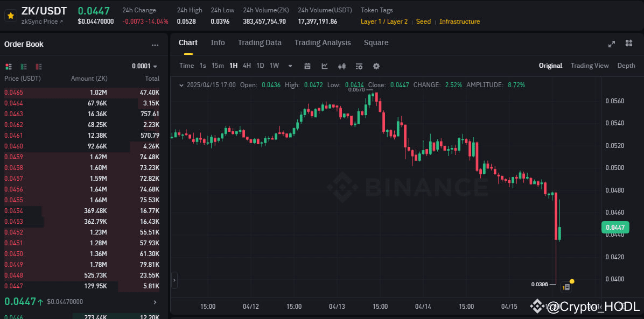The width and height of the screenshot is (644, 319).
Task: Open the Seed token tag link
Action: 423,22
